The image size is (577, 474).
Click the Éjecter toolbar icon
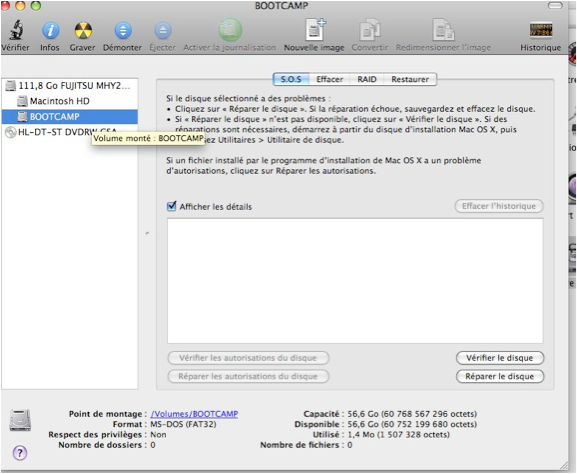pyautogui.click(x=163, y=30)
